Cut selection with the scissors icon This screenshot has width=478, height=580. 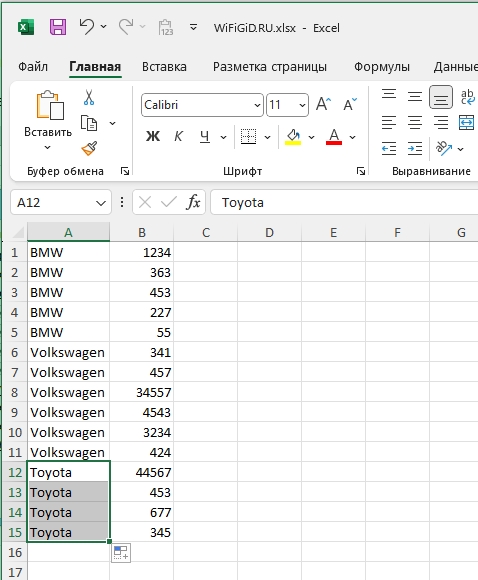[89, 98]
